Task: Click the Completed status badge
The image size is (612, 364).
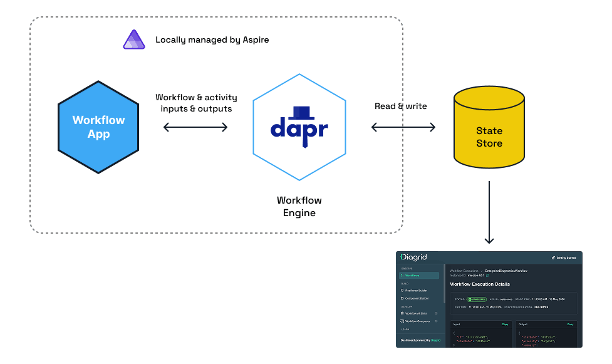Action: 477,299
